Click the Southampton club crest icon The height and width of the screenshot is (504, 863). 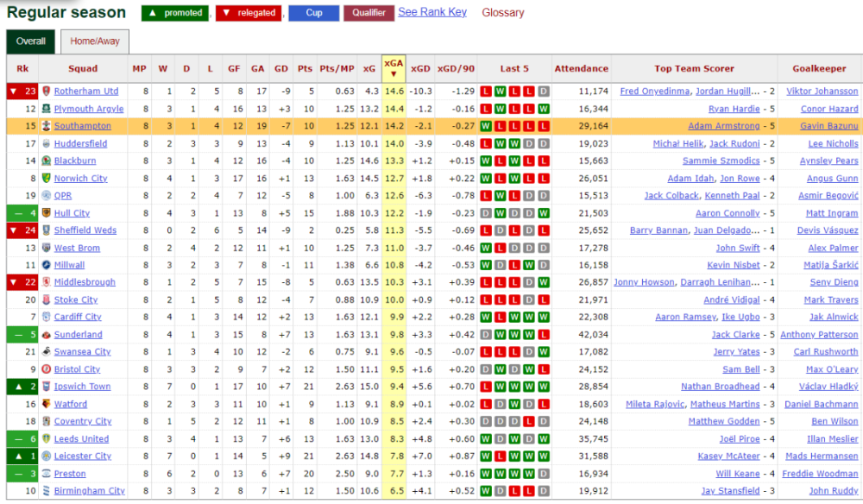[x=46, y=126]
